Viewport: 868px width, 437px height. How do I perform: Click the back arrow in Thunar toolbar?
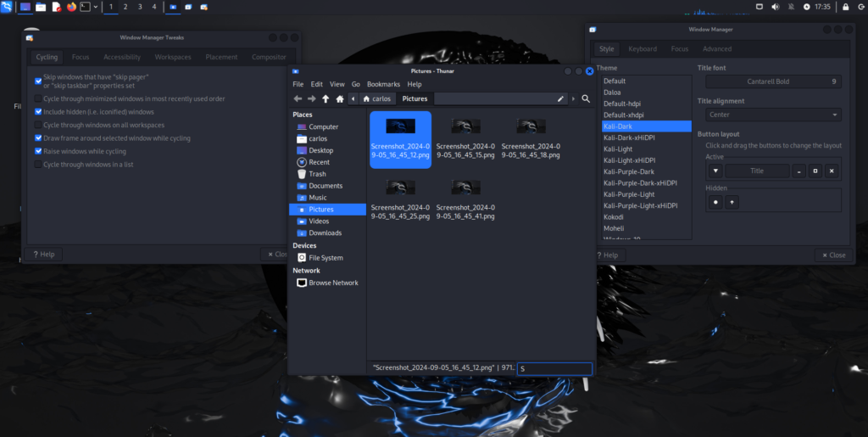coord(297,99)
